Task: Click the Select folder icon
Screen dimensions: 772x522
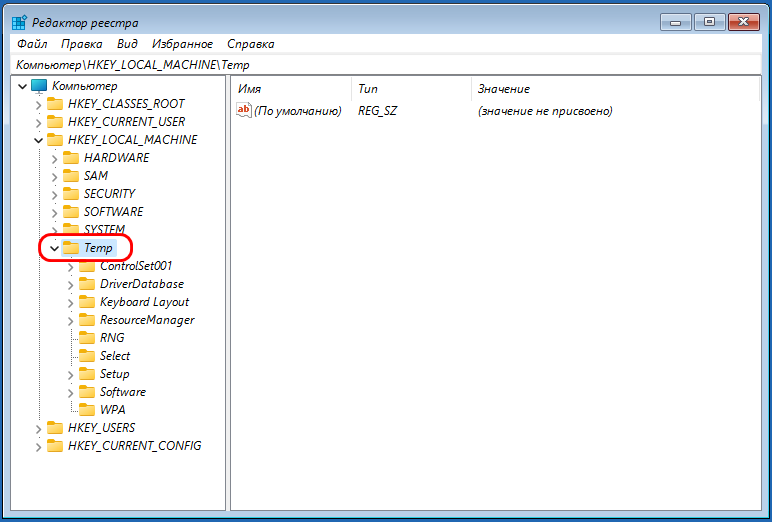Action: (x=87, y=356)
